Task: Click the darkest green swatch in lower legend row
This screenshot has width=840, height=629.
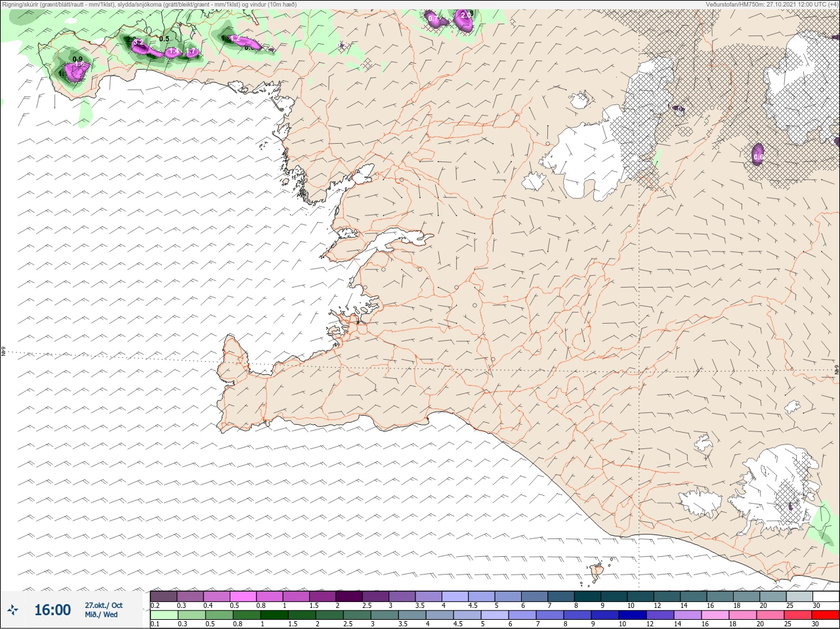Action: click(275, 615)
